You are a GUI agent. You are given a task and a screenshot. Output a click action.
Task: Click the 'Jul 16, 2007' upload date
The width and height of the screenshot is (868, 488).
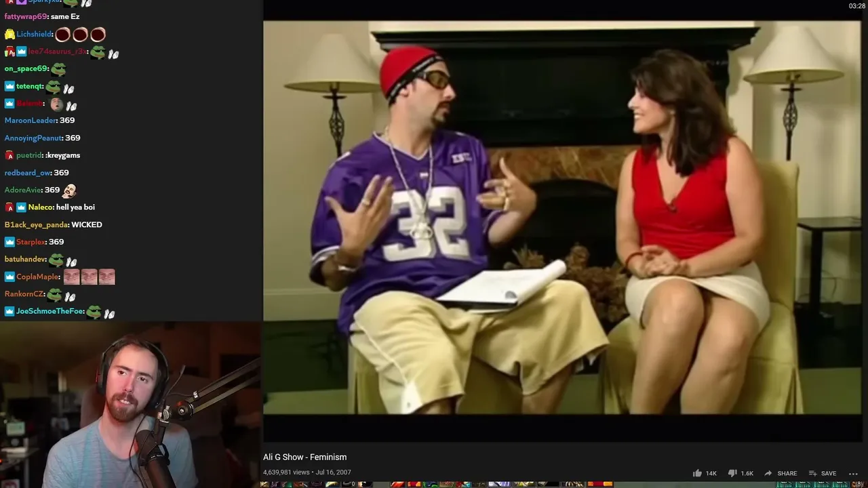333,472
